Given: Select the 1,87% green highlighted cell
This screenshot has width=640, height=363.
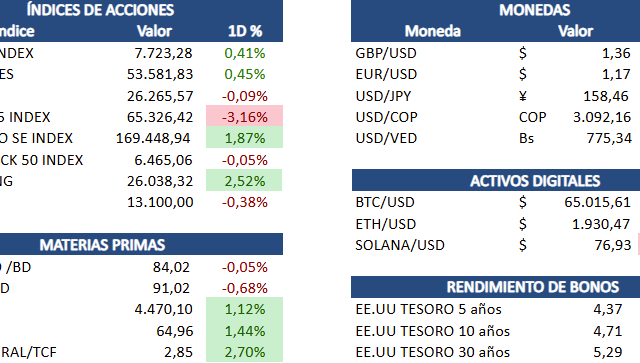Looking at the screenshot, I should [x=244, y=138].
